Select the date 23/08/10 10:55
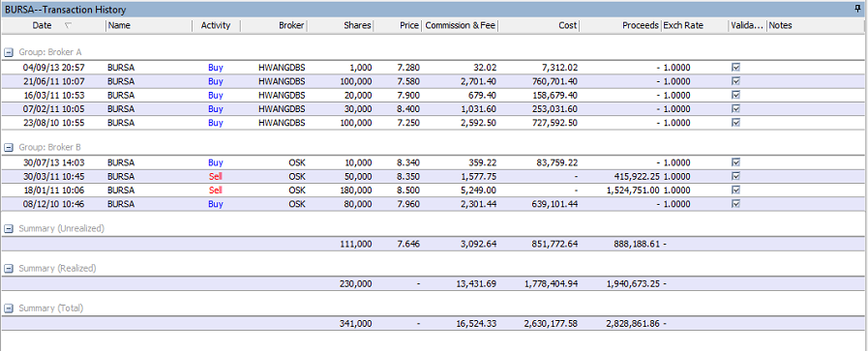The image size is (868, 351). point(53,123)
